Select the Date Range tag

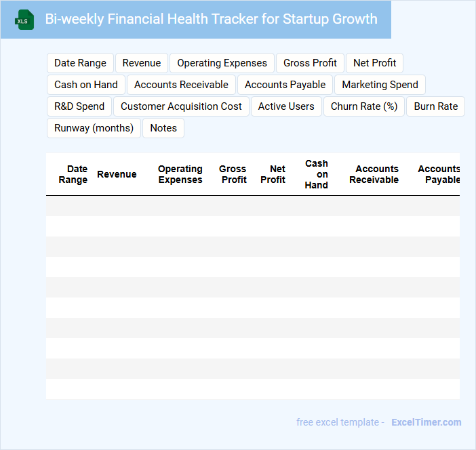point(80,63)
